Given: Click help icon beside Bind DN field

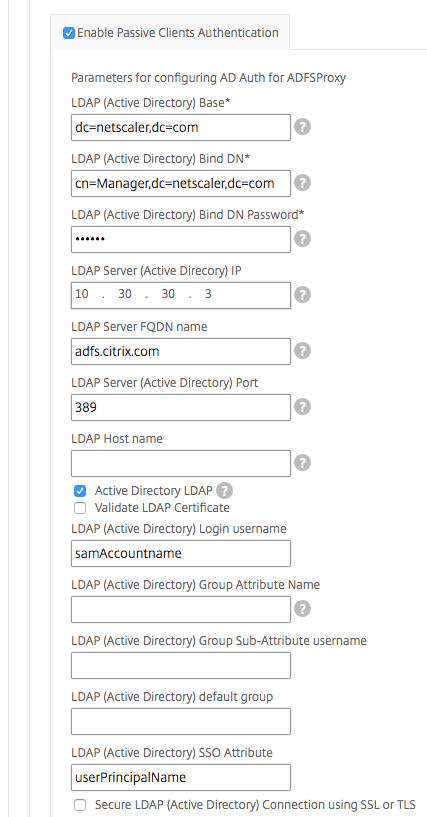Looking at the screenshot, I should click(303, 183).
